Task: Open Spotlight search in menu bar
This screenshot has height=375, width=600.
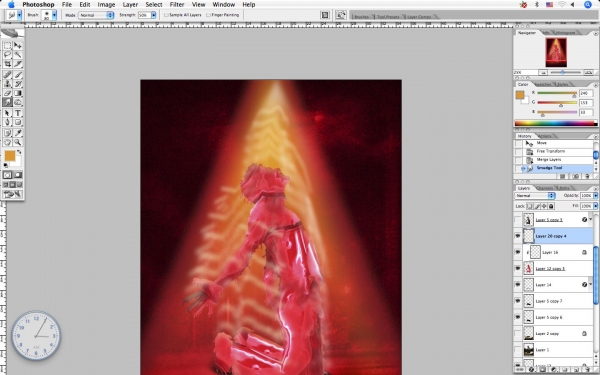Action: tap(588, 5)
